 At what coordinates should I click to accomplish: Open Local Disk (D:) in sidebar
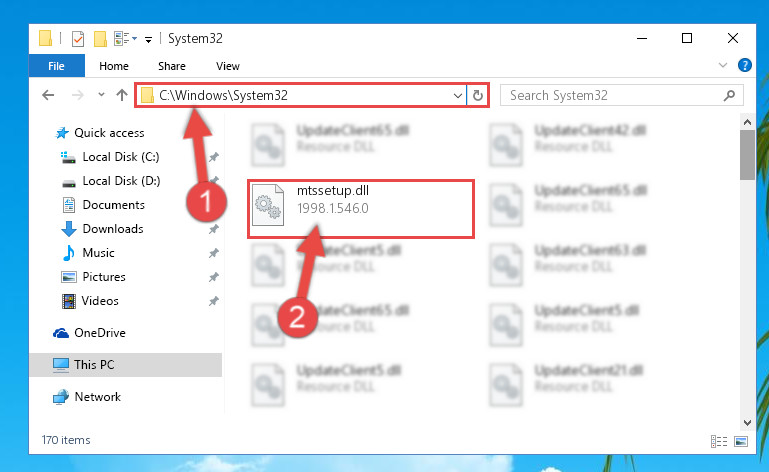coord(121,181)
